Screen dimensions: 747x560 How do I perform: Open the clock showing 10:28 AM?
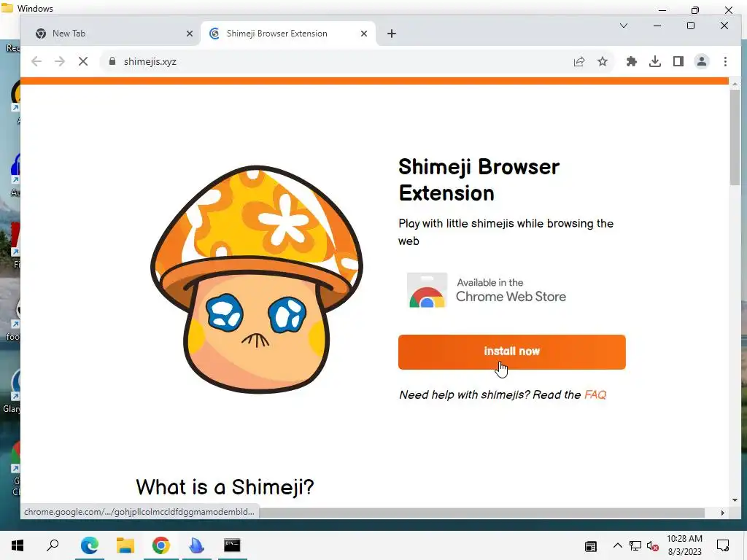(x=684, y=545)
